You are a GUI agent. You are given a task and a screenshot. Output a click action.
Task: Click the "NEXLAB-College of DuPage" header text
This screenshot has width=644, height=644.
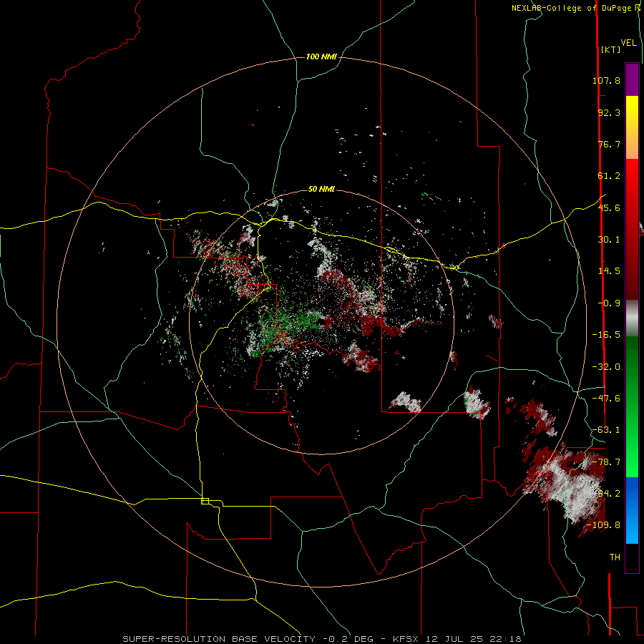[572, 8]
